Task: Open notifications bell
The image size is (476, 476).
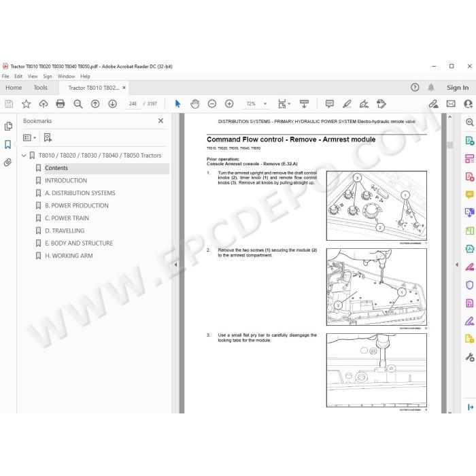Action: [x=431, y=88]
